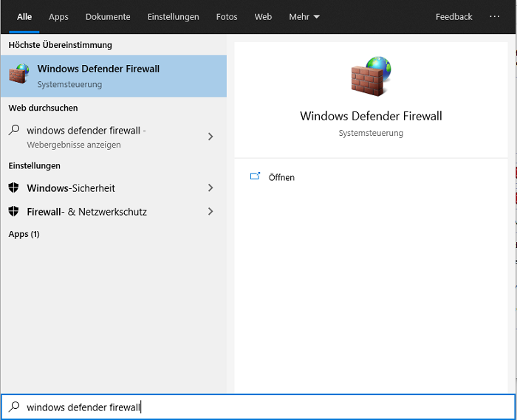Open the three-dots options menu
The width and height of the screenshot is (517, 420).
point(494,16)
